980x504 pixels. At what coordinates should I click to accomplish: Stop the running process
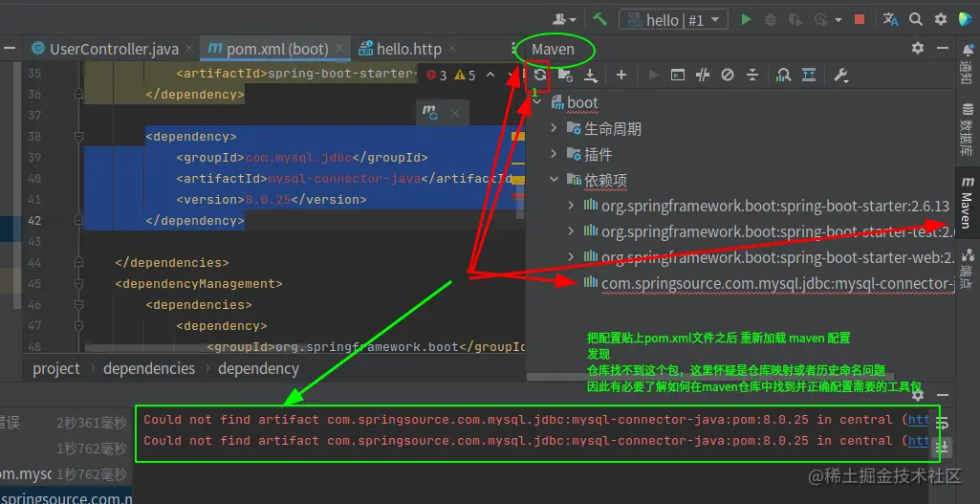point(860,19)
